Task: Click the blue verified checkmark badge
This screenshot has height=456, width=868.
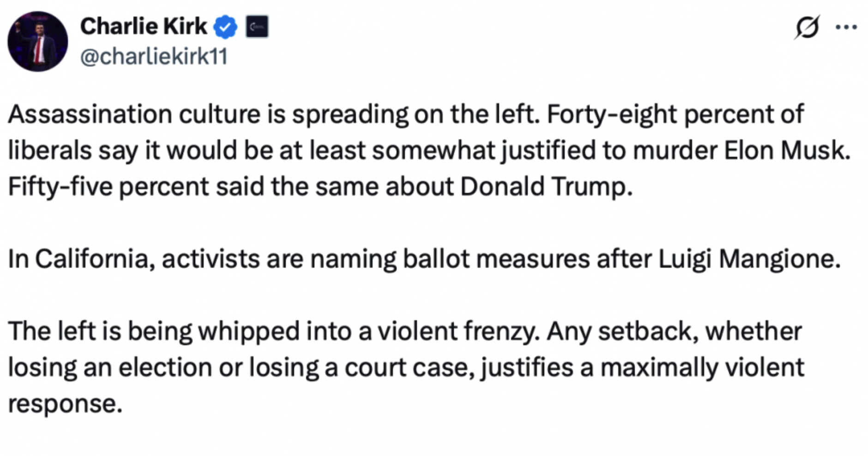Action: coord(225,27)
